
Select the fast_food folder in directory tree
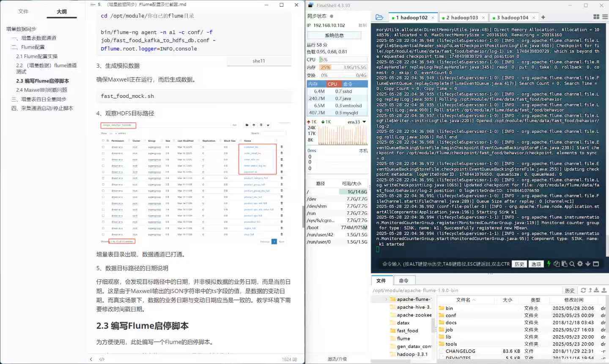tap(407, 331)
